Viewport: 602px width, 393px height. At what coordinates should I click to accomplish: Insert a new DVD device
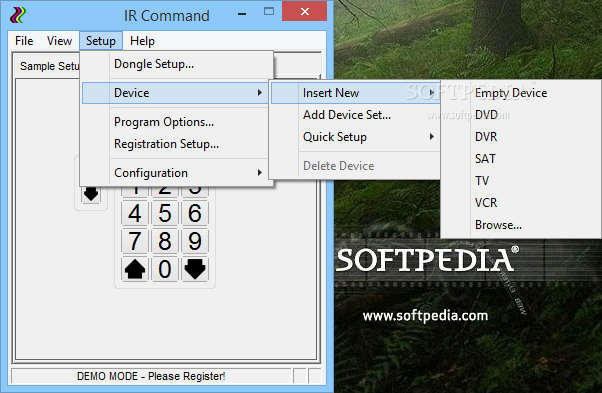(521, 115)
